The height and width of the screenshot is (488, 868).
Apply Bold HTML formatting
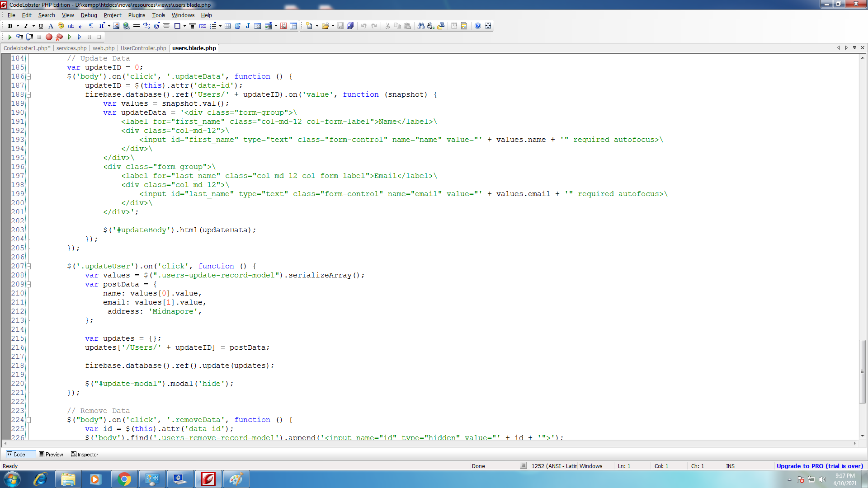pos(10,26)
